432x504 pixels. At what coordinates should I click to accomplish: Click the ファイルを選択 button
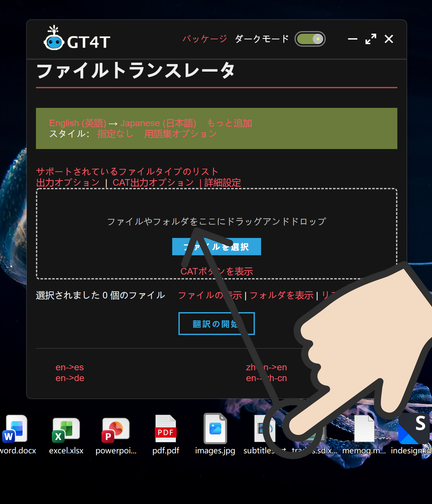pos(217,247)
